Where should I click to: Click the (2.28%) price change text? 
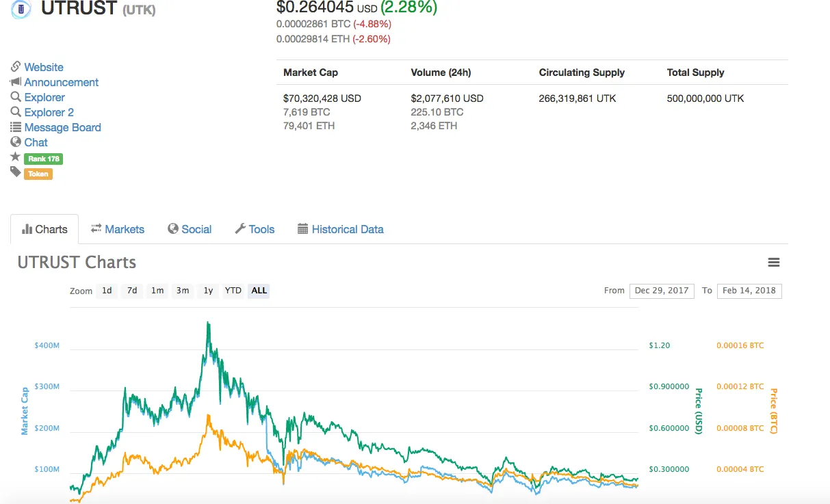pyautogui.click(x=408, y=8)
